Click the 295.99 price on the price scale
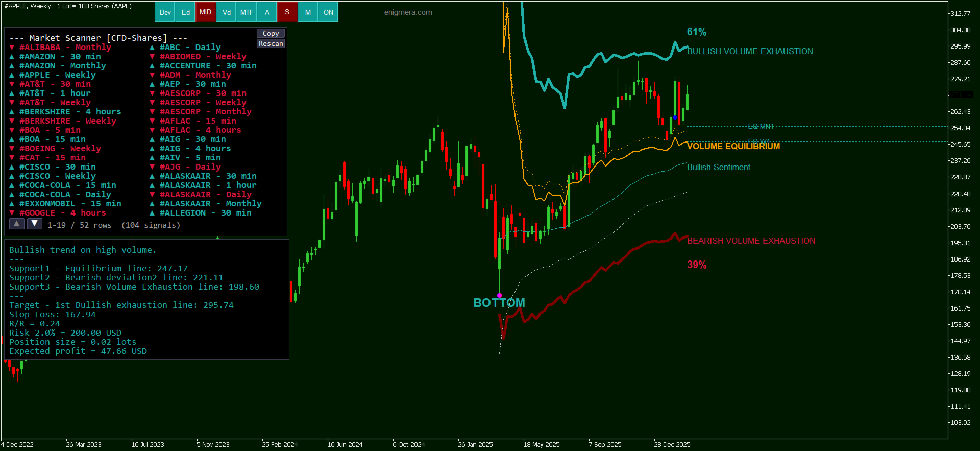980x451 pixels. (960, 46)
